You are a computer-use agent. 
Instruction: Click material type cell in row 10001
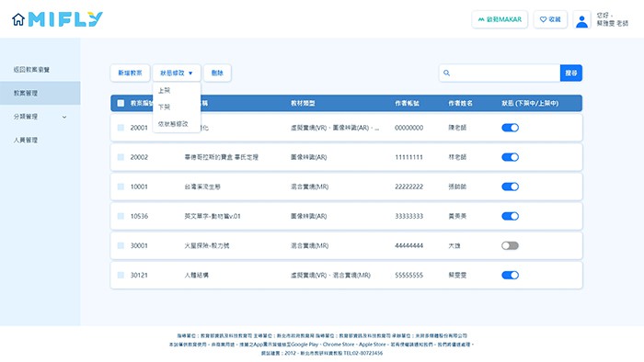click(x=310, y=187)
